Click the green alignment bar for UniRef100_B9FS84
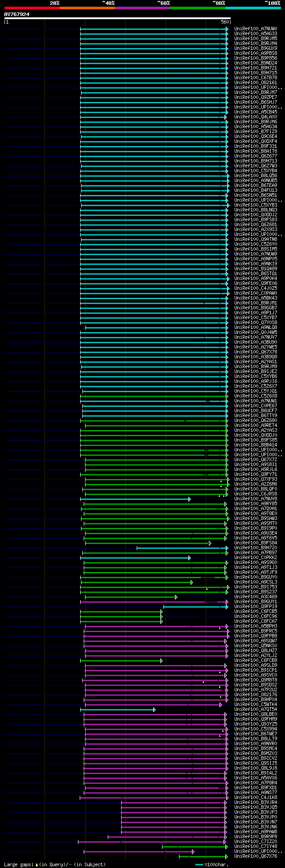 148,543
